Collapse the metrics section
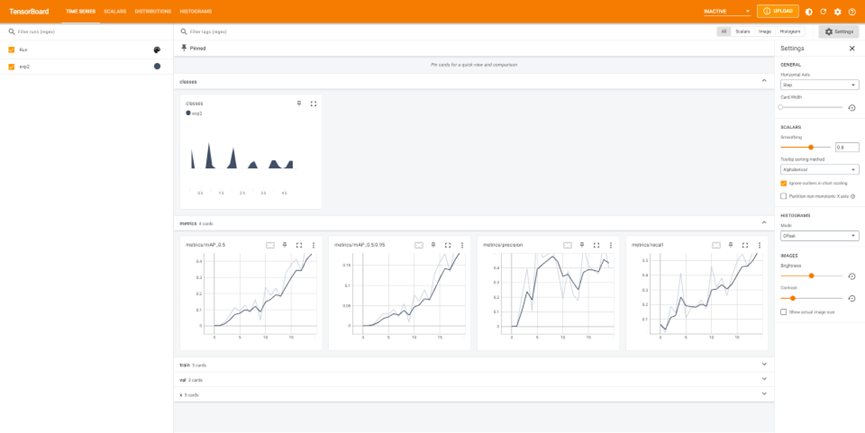The height and width of the screenshot is (433, 865). point(764,223)
